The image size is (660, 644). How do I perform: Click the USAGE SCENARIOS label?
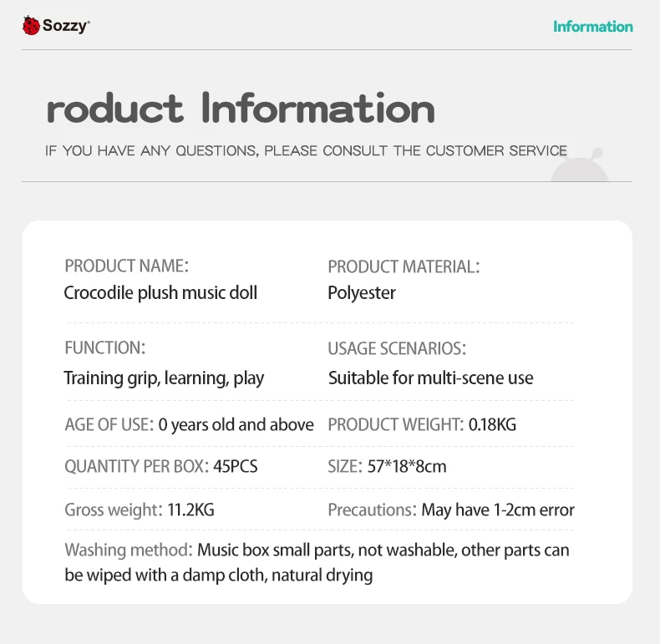(397, 348)
